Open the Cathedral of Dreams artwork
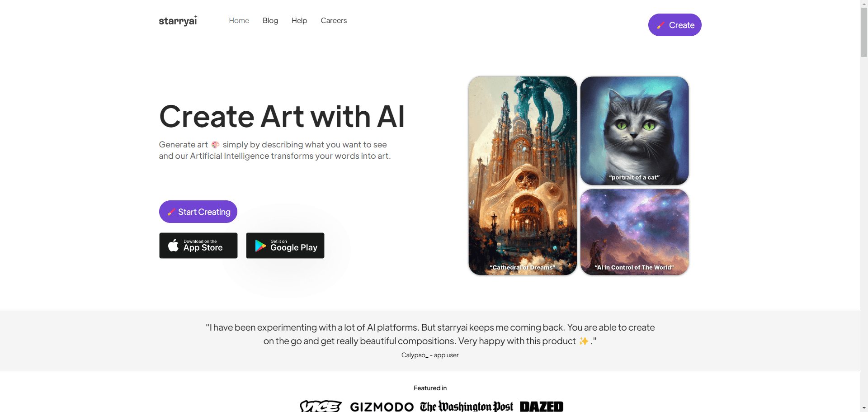 523,175
